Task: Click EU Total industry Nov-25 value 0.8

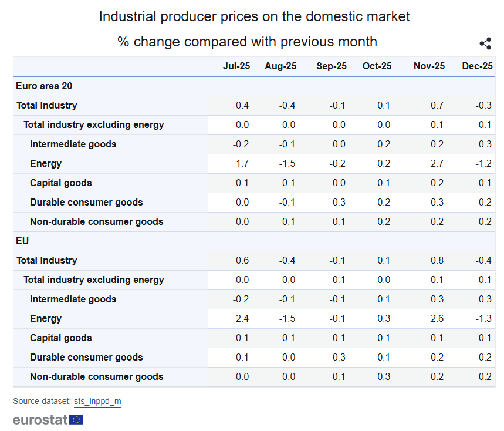Action: [437, 261]
